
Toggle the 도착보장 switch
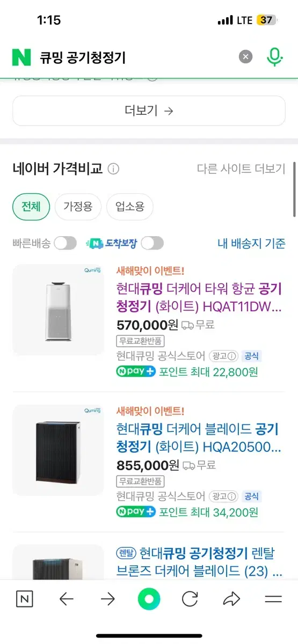[x=152, y=243]
